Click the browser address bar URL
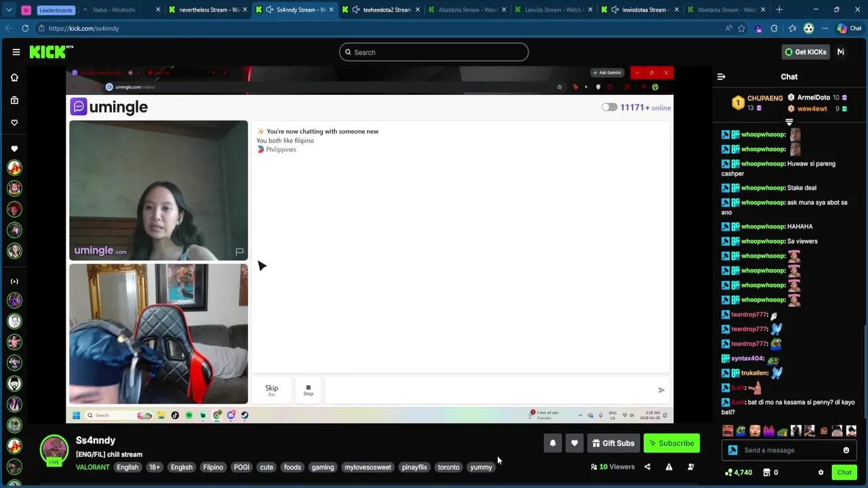The width and height of the screenshot is (868, 488). pyautogui.click(x=83, y=28)
